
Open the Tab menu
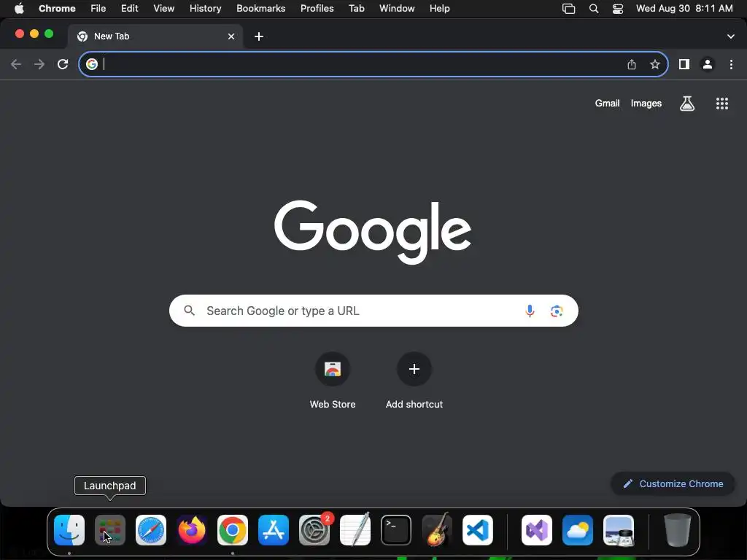[x=356, y=9]
